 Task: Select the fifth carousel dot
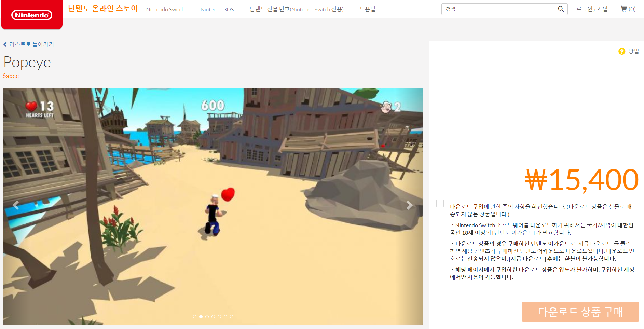pyautogui.click(x=219, y=317)
